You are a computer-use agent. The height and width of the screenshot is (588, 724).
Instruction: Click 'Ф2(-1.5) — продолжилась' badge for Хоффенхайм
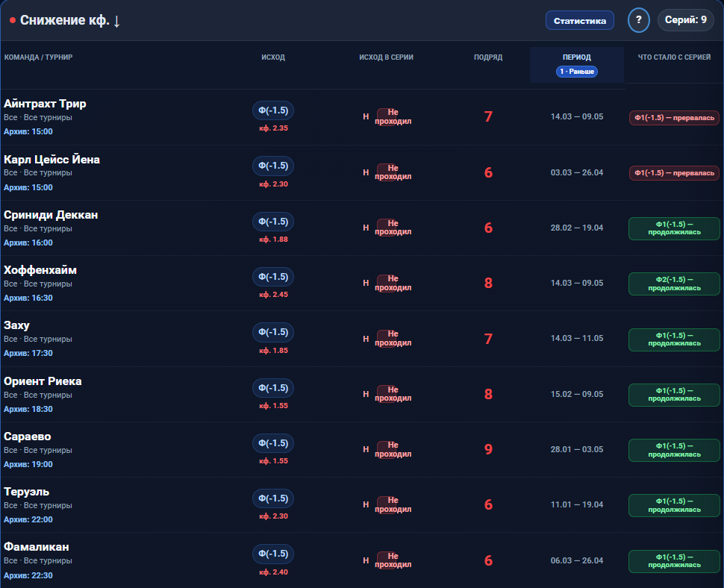[674, 284]
